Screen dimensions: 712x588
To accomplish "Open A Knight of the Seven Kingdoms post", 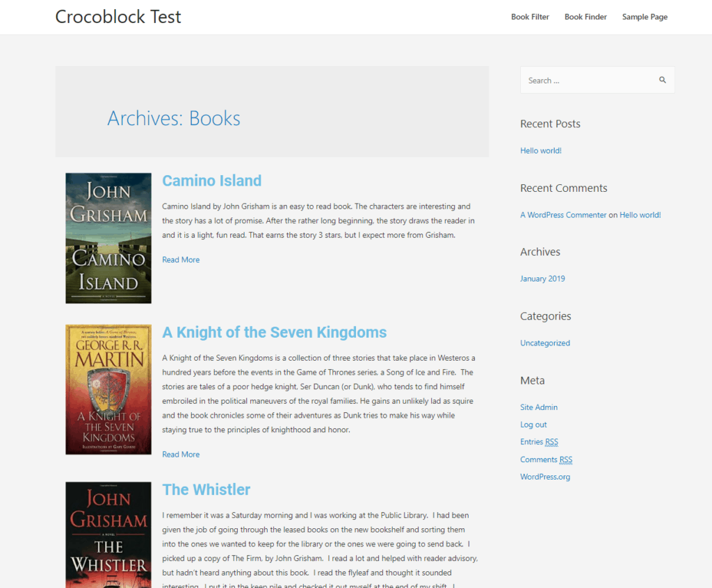I will click(274, 332).
